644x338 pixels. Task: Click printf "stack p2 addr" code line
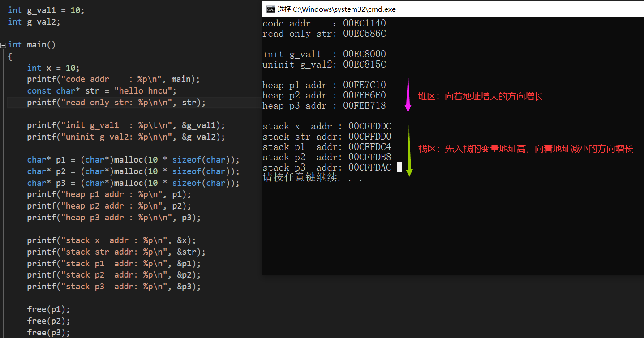[x=114, y=275]
